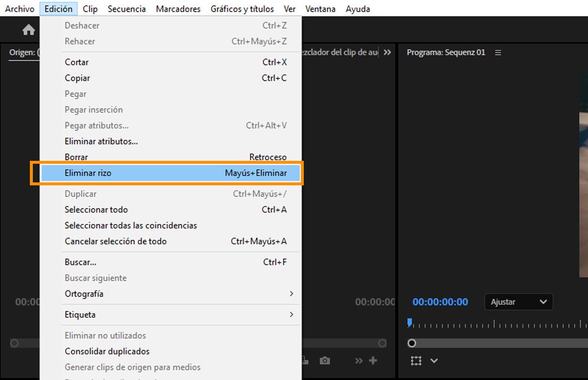This screenshot has height=380, width=588.
Task: Click the crop-style icon under the Program monitor
Action: point(416,361)
